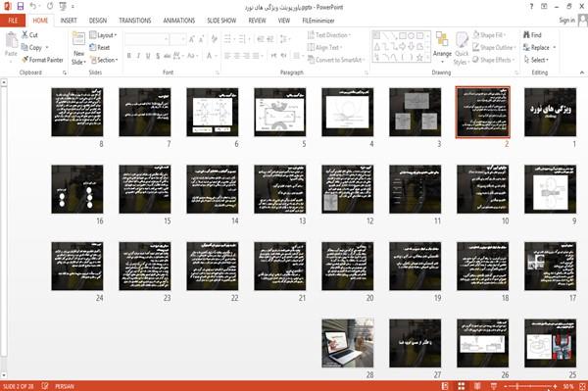The width and height of the screenshot is (588, 391).
Task: Click fit slide to window icon
Action: [582, 386]
